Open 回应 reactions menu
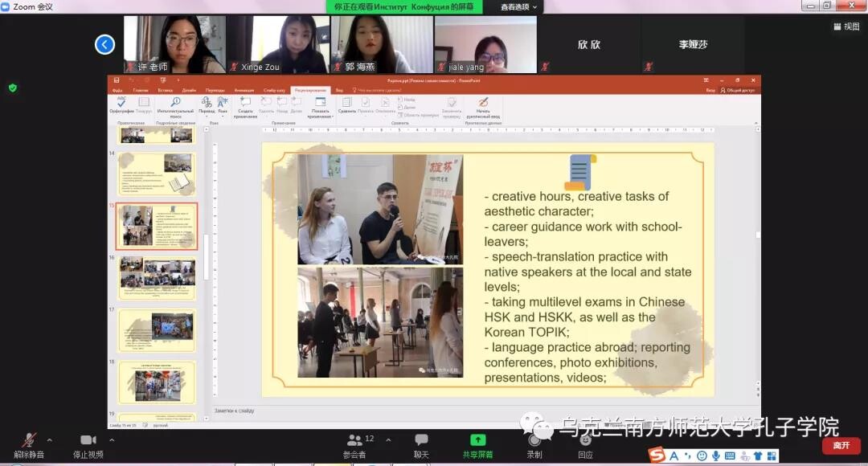This screenshot has height=466, width=868. (585, 446)
